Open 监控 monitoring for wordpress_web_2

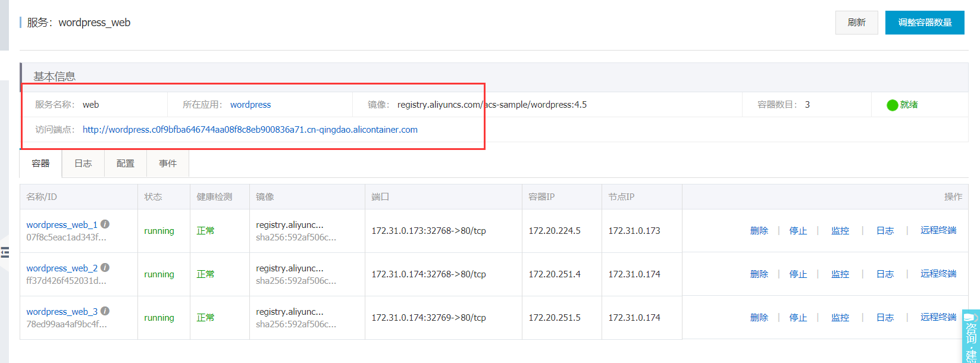pyautogui.click(x=840, y=274)
